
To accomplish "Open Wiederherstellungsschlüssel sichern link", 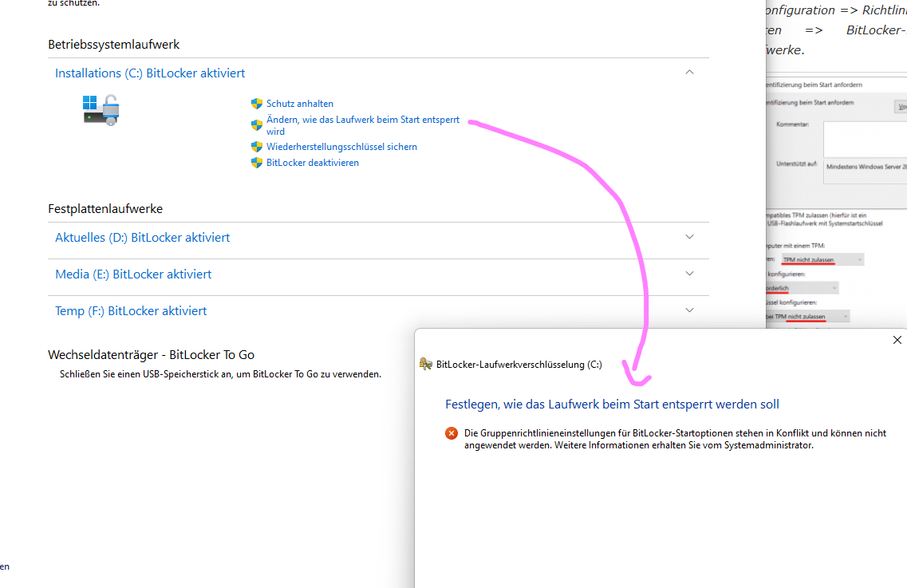I will click(341, 147).
